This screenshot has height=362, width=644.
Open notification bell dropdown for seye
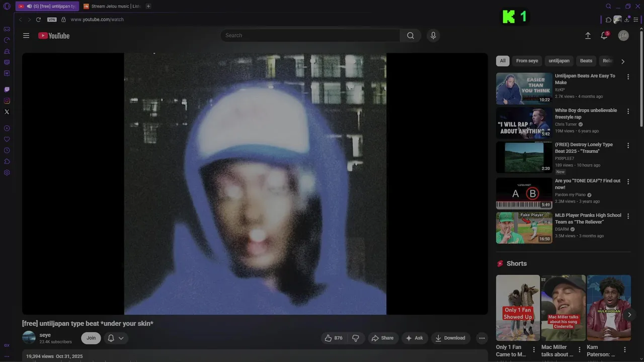click(116, 338)
